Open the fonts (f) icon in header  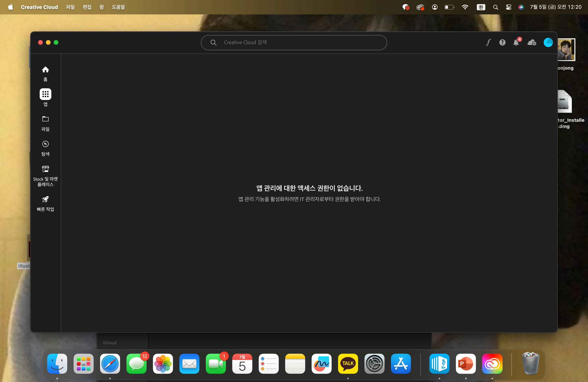point(488,43)
